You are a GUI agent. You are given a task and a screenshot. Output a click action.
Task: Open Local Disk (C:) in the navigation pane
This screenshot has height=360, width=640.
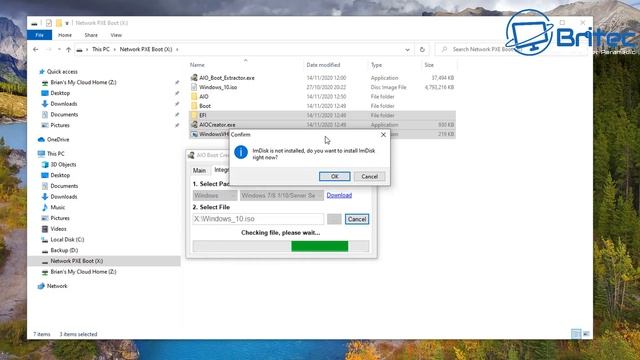[67, 240]
